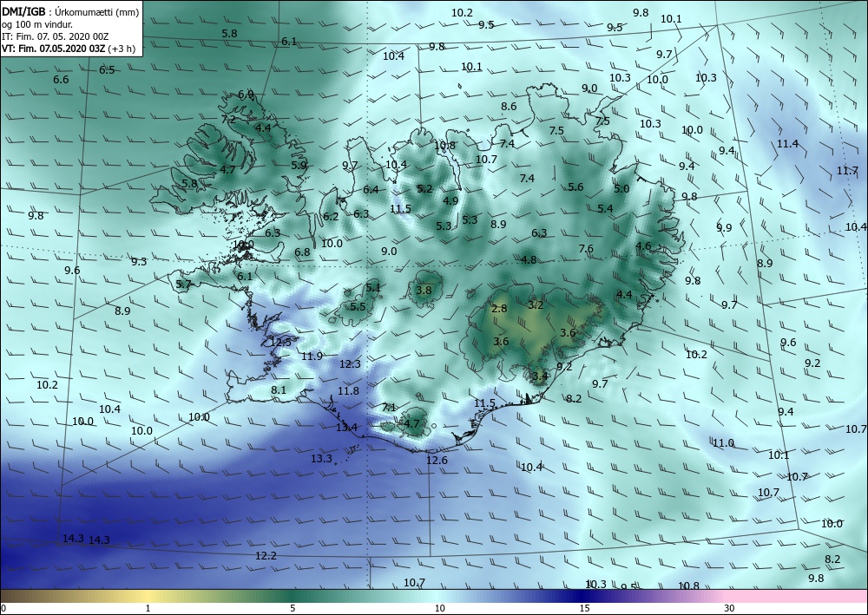Select the 11.7 value at right edge
This screenshot has height=615, width=868.
(x=847, y=170)
